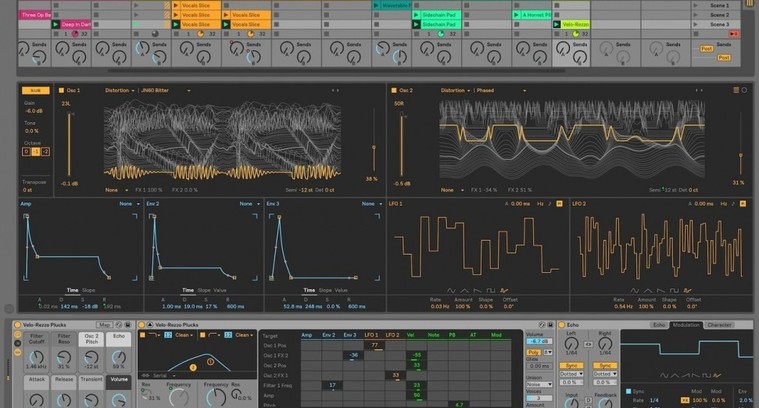Click the Map button on Velo-Rezzo Plucks rack
The width and height of the screenshot is (759, 408).
click(x=104, y=325)
